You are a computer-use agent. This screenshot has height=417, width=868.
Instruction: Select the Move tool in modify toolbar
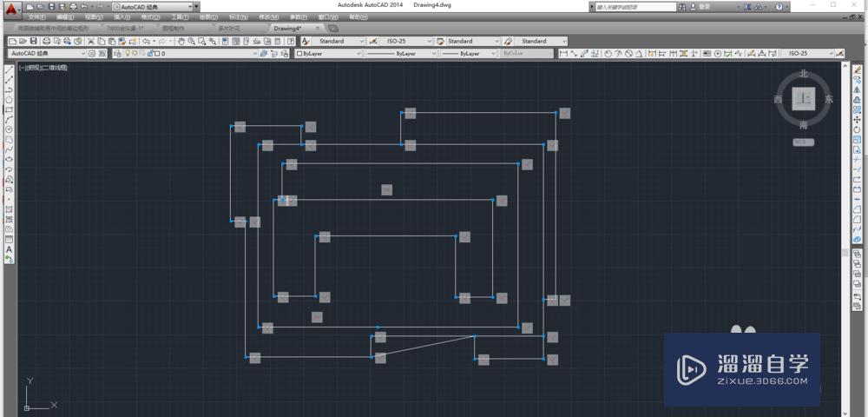click(x=857, y=120)
